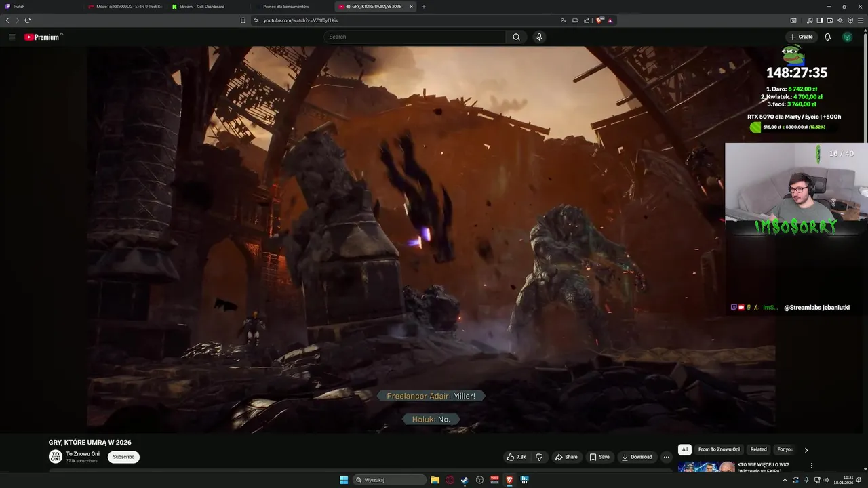Select the Related filter chip
The width and height of the screenshot is (868, 488).
click(759, 449)
